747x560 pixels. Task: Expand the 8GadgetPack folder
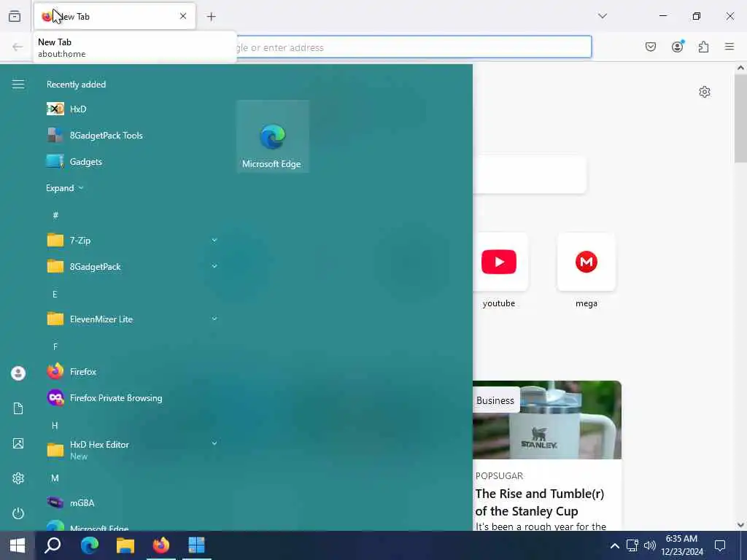(x=214, y=267)
